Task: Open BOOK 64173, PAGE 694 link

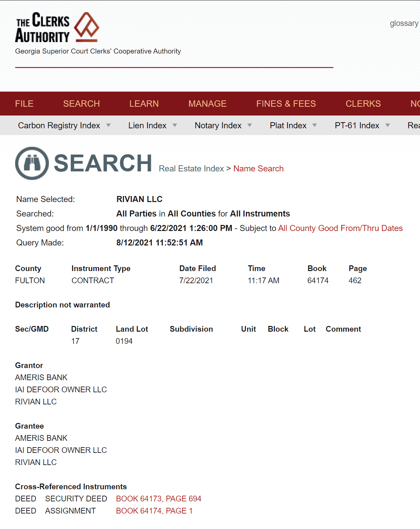Action: tap(159, 499)
